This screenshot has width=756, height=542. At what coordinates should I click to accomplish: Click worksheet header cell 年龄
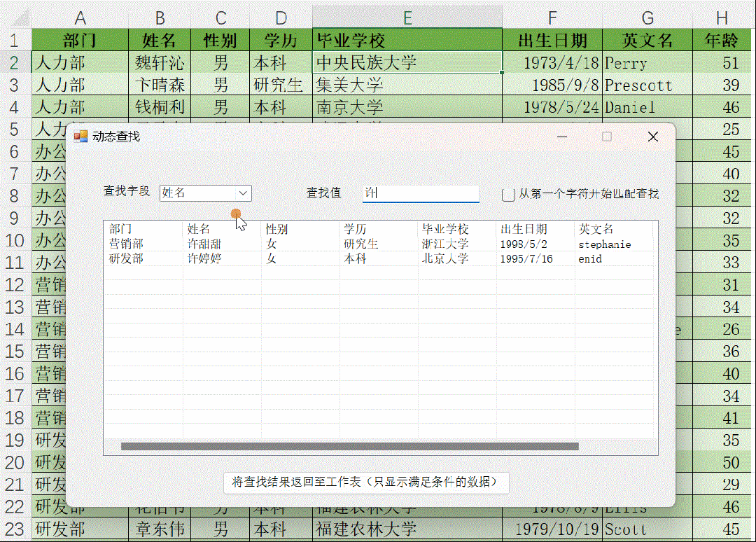click(722, 41)
